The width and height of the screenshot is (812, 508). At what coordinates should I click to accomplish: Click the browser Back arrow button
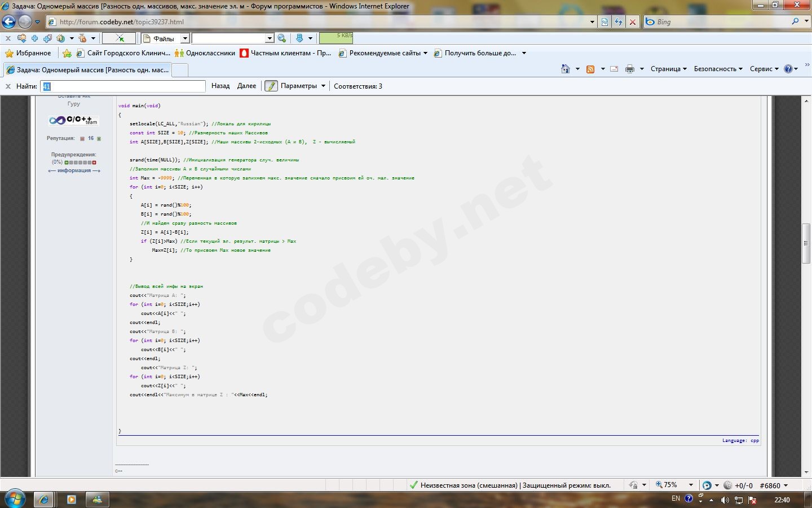click(9, 22)
